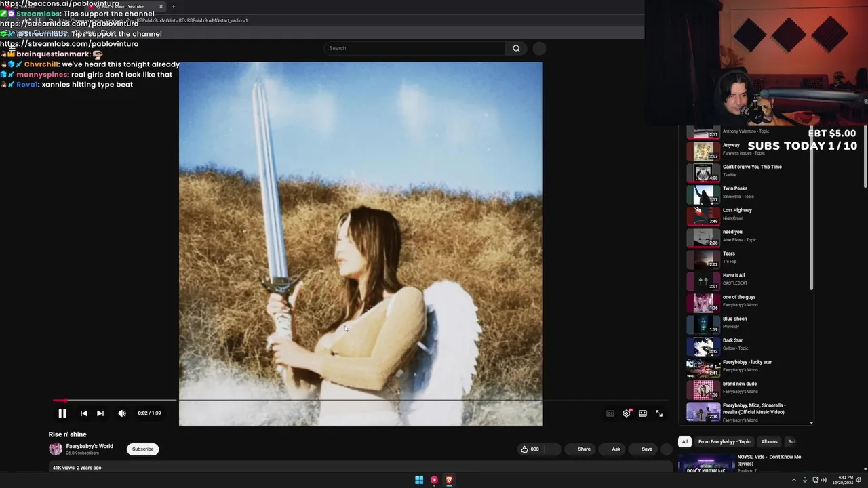Open the system tray volume control
The image size is (868, 488).
click(x=824, y=480)
